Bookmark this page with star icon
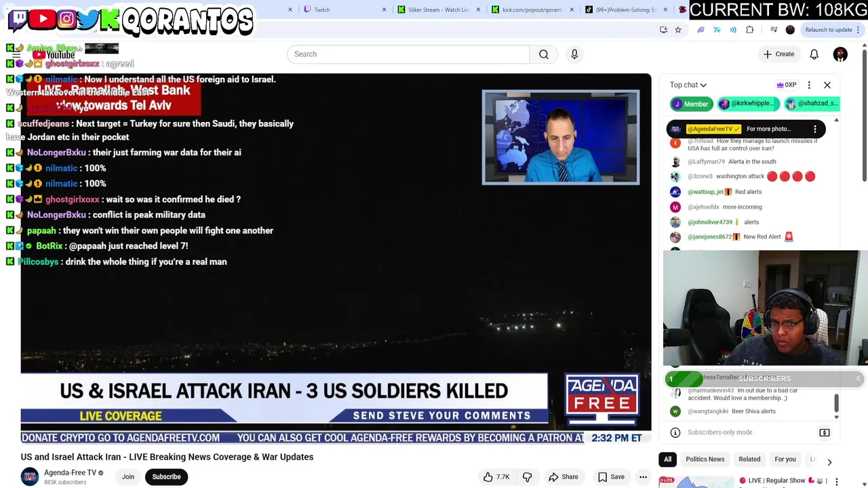Screen dimensions: 868x488 [677, 30]
